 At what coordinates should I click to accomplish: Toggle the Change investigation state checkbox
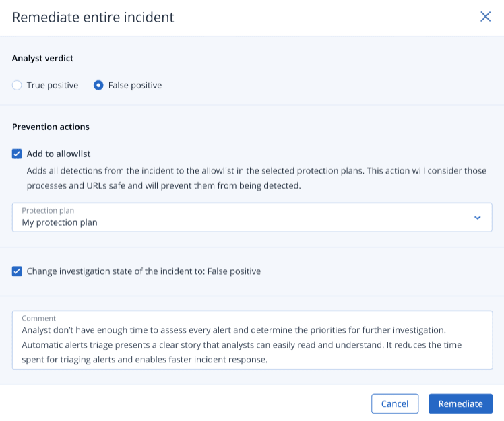18,271
